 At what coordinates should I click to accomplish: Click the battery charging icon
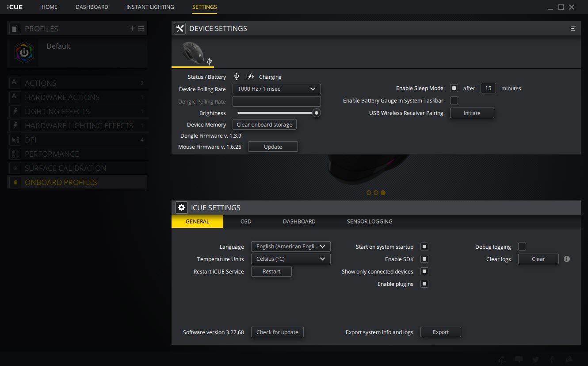coord(250,77)
